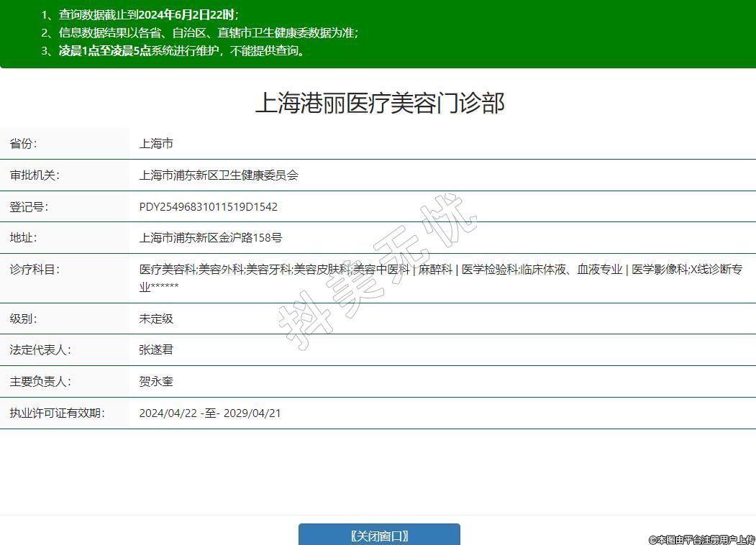Click the 执业许可证有效期 row label
756x545 pixels.
(x=56, y=413)
